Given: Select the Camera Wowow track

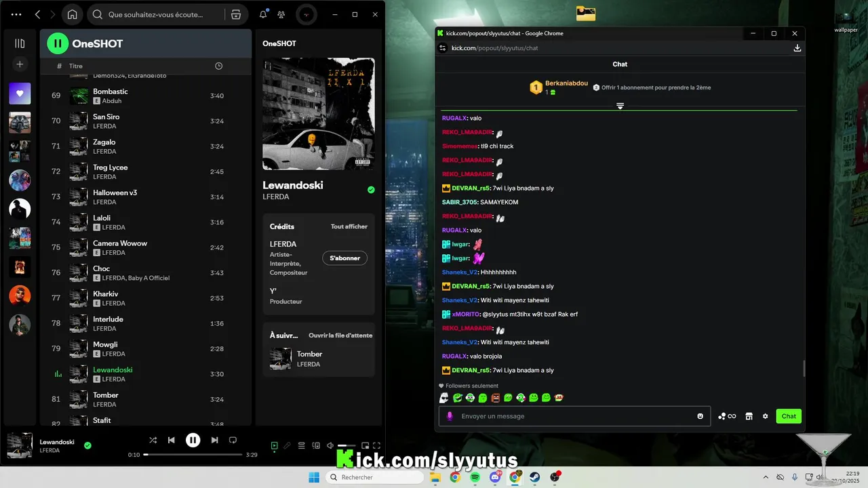Looking at the screenshot, I should [x=146, y=247].
